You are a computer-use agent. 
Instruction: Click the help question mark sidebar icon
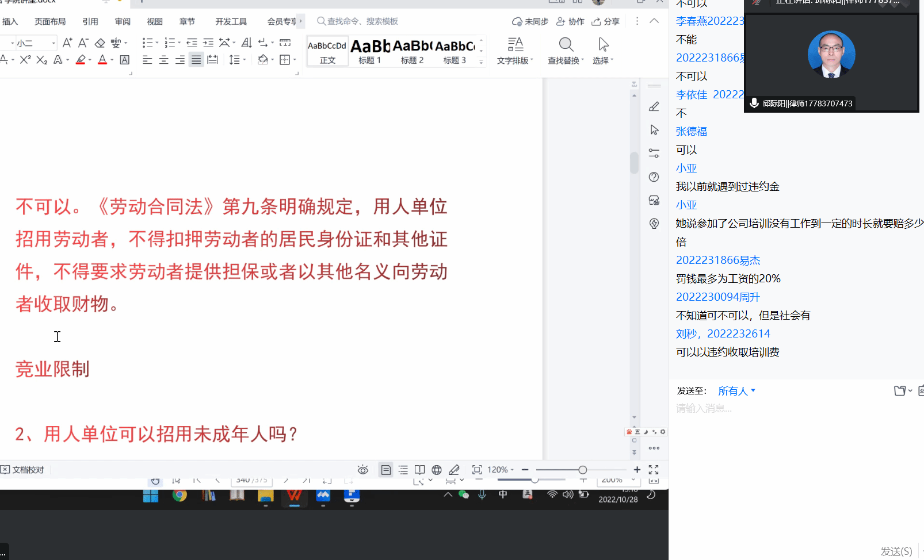coord(654,177)
